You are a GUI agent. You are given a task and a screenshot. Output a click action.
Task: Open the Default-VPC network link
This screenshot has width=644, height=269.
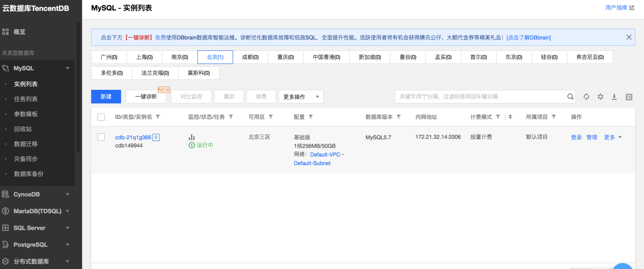pos(325,155)
